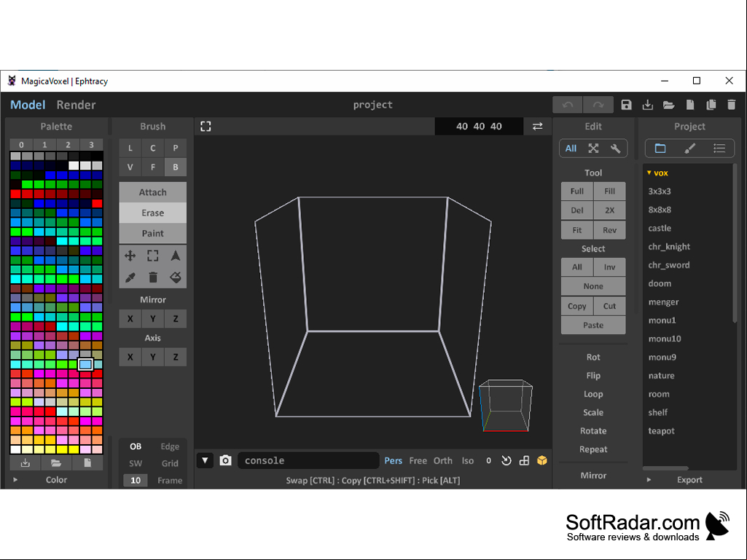Switch to the Model tab

[28, 105]
